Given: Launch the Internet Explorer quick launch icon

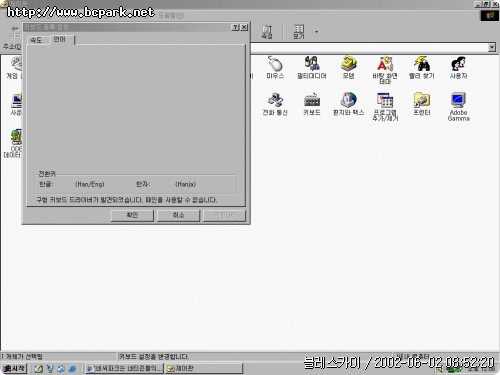Looking at the screenshot, I should (x=72, y=369).
